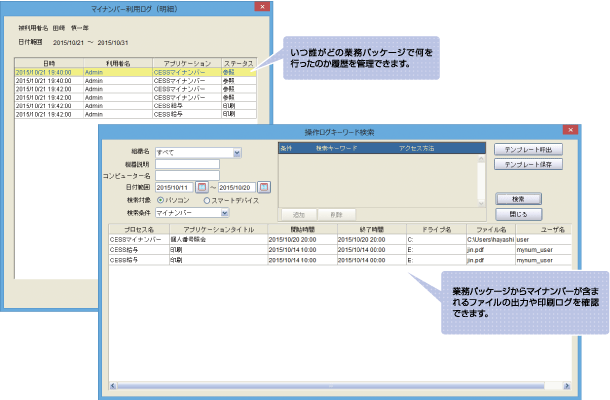Viewport: 610px width, 400px height.
Task: Select the パソコン search target radio button
Action: point(160,200)
